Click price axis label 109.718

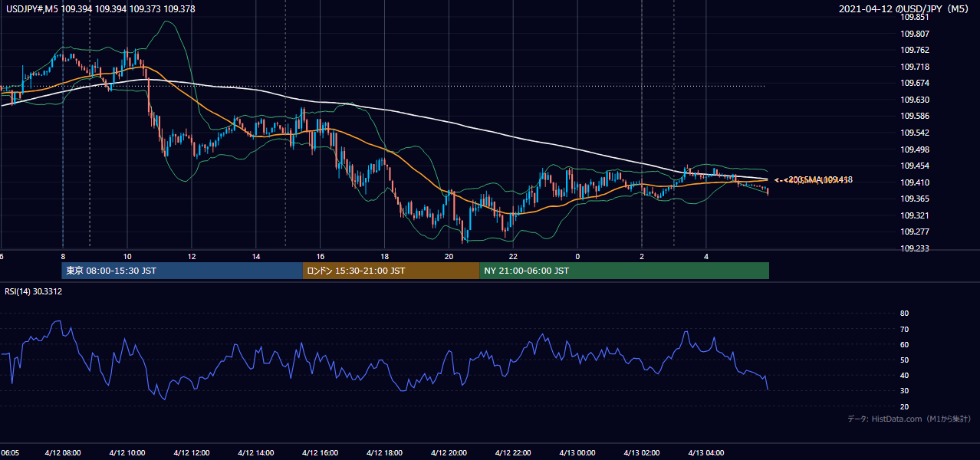[915, 67]
